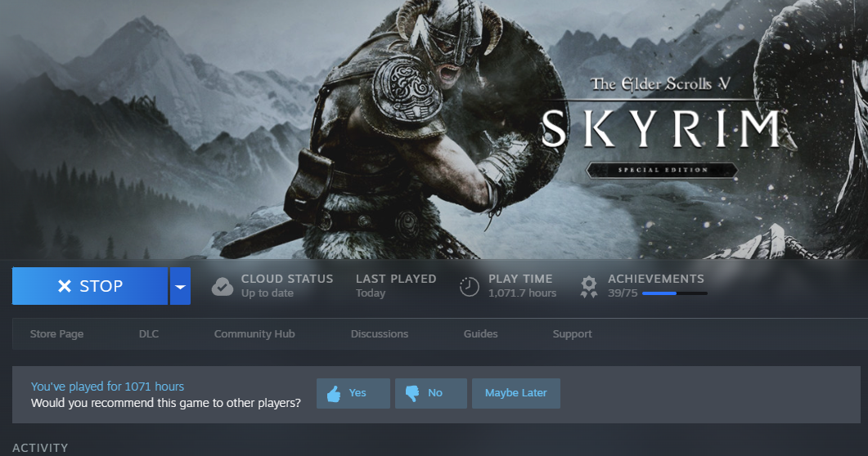Click the PLAY TIME 1,071.7 hours text

522,286
